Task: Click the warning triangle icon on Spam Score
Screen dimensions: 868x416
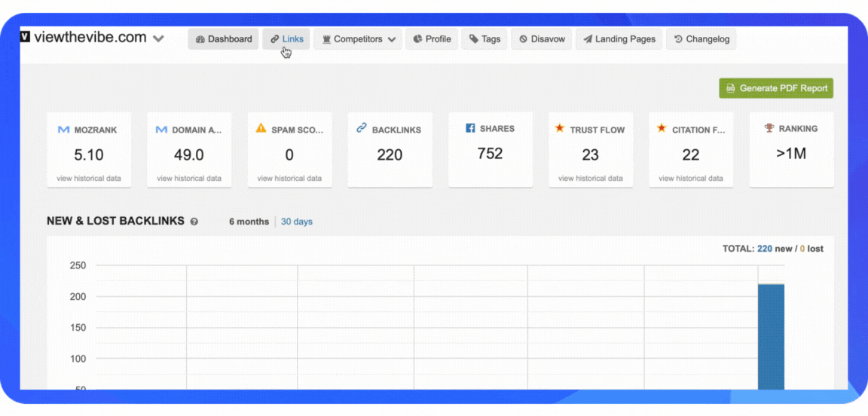Action: (261, 128)
